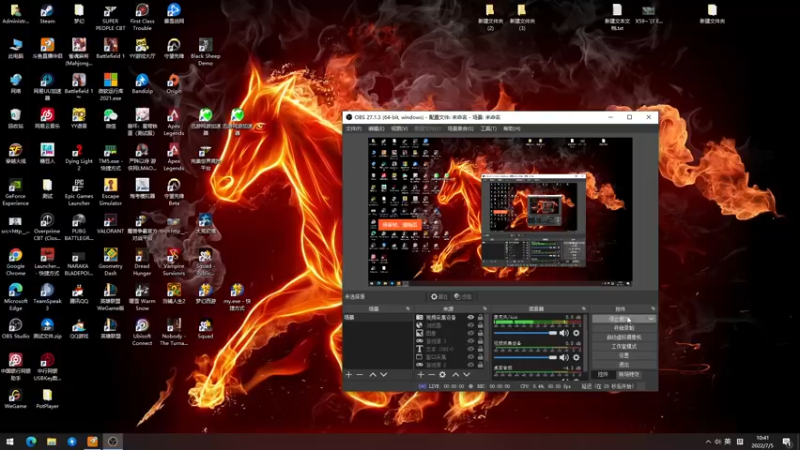Image resolution: width=800 pixels, height=450 pixels.
Task: Open the GeForce Experience desktop icon
Action: (15, 192)
